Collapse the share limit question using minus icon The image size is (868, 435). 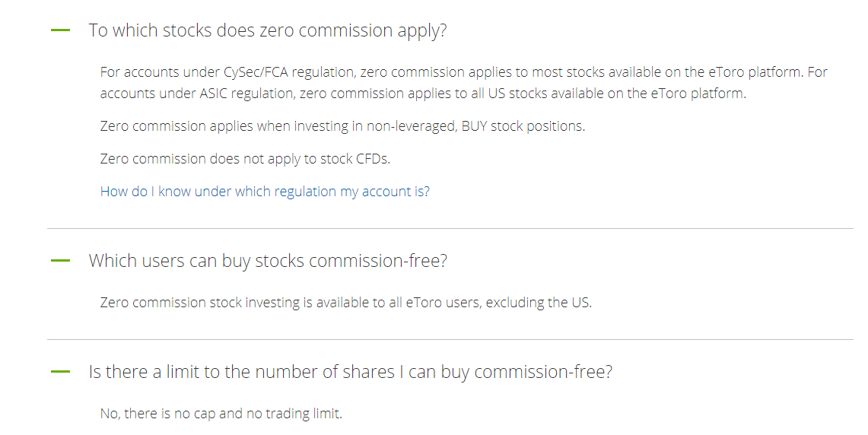pos(60,371)
